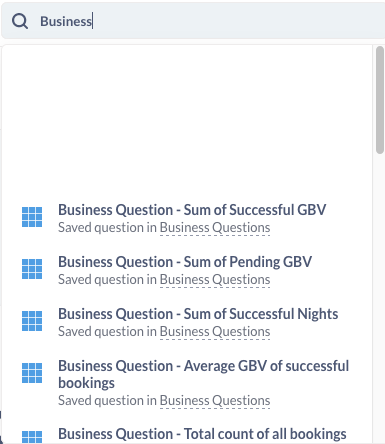Open Business Questions collection under Successful GBV

pos(215,228)
